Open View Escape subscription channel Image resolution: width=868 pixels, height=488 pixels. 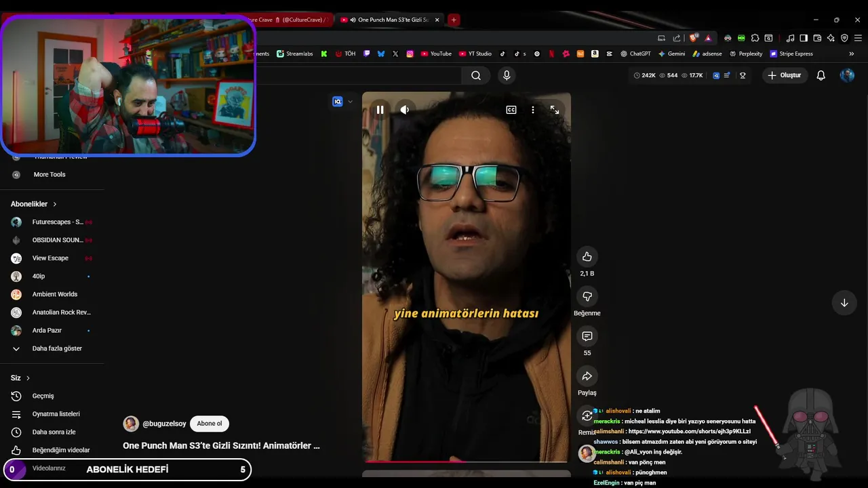pos(52,258)
